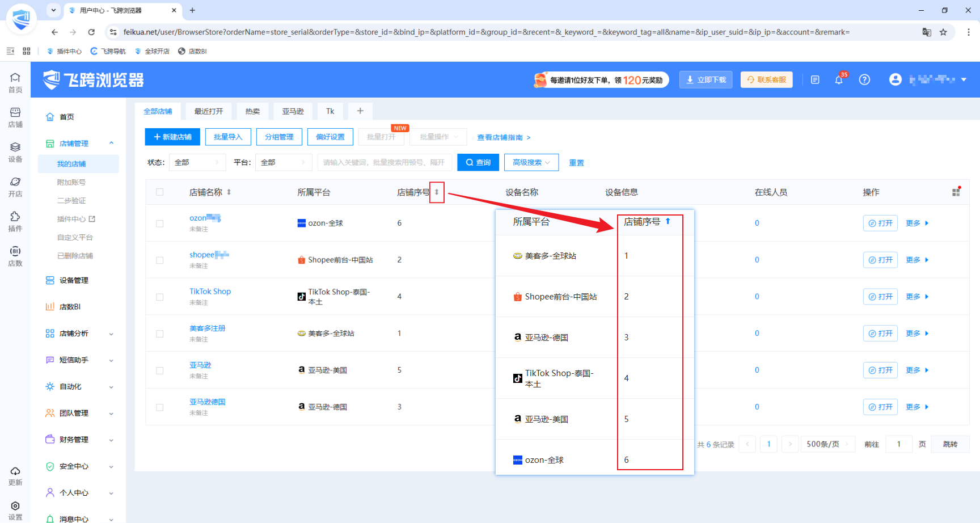This screenshot has height=523, width=980.
Task: Click the keyword search input field
Action: (x=385, y=162)
